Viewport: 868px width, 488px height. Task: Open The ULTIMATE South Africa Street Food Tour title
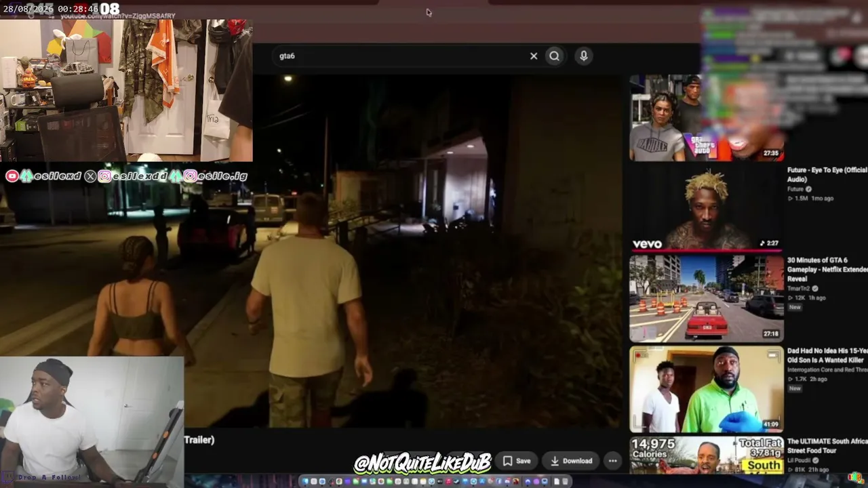click(x=827, y=445)
